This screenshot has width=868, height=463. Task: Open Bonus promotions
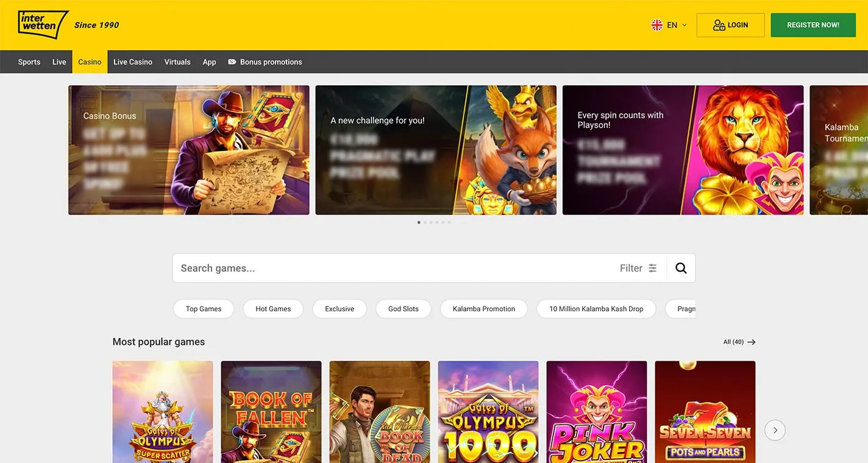coord(265,62)
